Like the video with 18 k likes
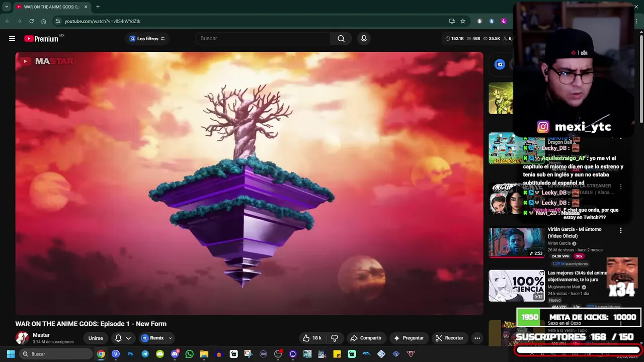The width and height of the screenshot is (644, 362). coord(312,338)
